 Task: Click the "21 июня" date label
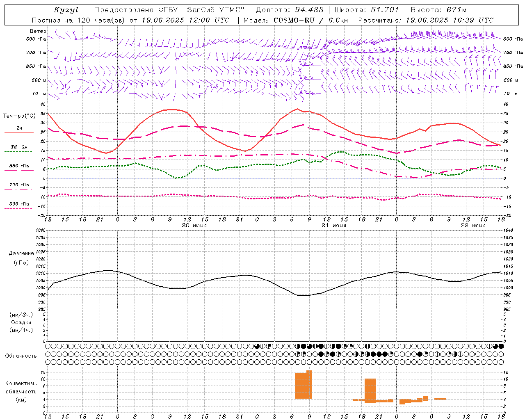coord(333,226)
